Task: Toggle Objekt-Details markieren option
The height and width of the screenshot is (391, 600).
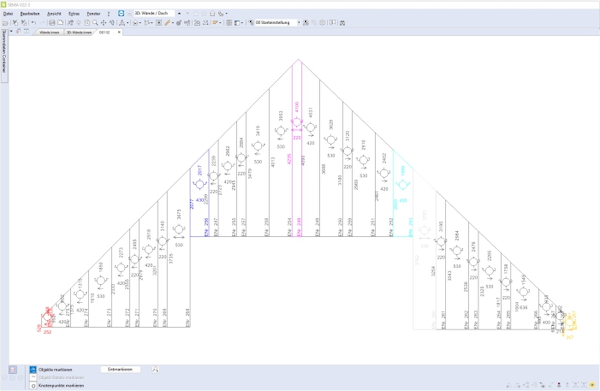Action: [57, 378]
